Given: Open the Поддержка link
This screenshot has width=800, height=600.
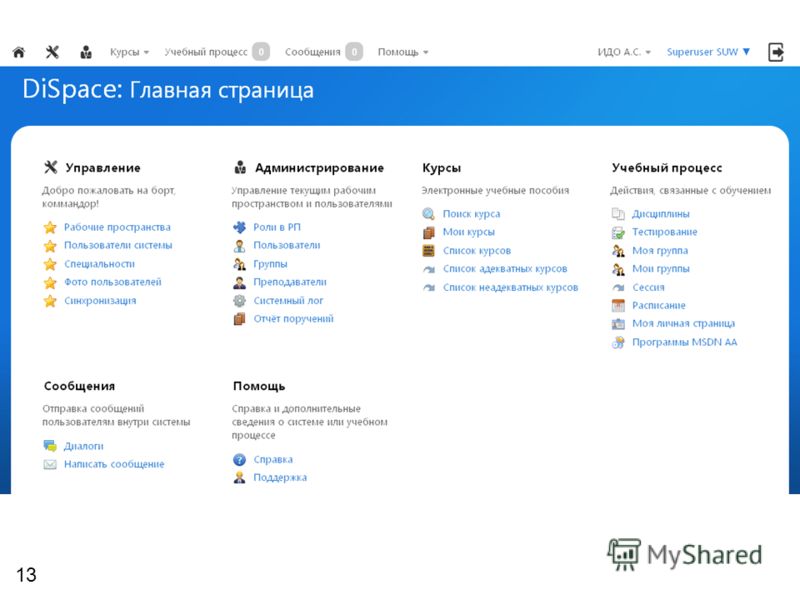Looking at the screenshot, I should coord(280,478).
